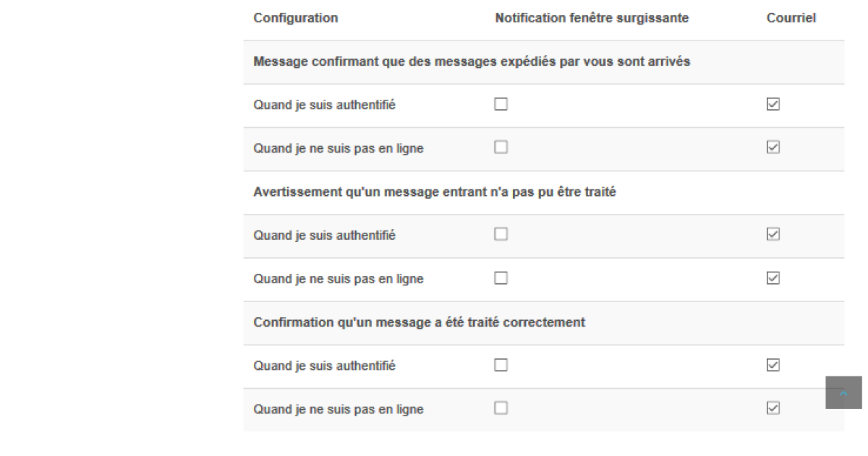
Task: Select the "Confirmation qu'un message a été traité" heading
Action: point(419,322)
